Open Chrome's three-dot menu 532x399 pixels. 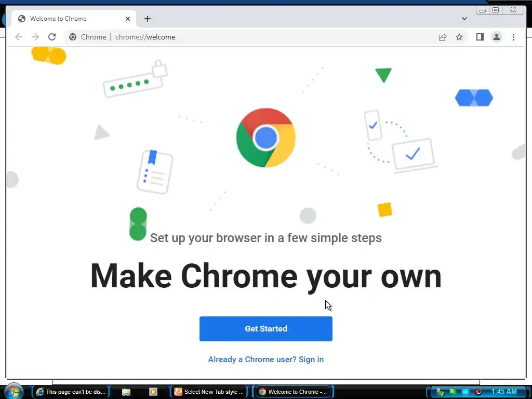tap(513, 37)
